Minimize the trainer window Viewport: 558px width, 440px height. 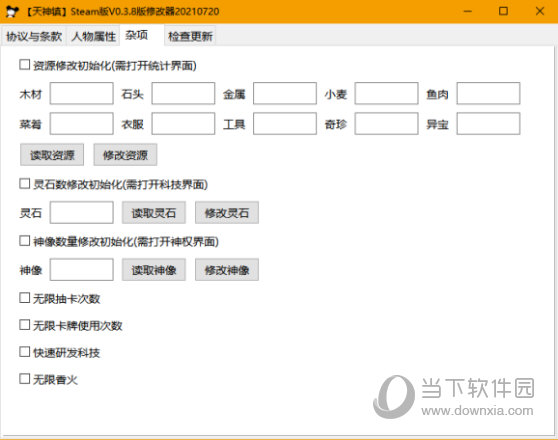pyautogui.click(x=468, y=11)
